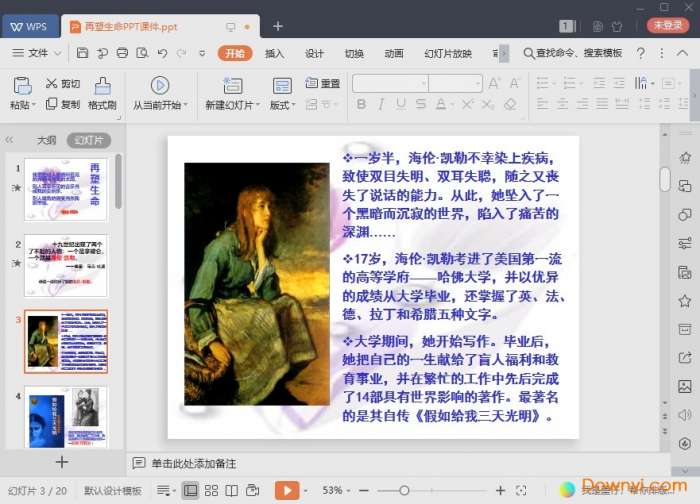Toggle superscript formatting
Image resolution: width=700 pixels, height=504 pixels.
[x=468, y=104]
